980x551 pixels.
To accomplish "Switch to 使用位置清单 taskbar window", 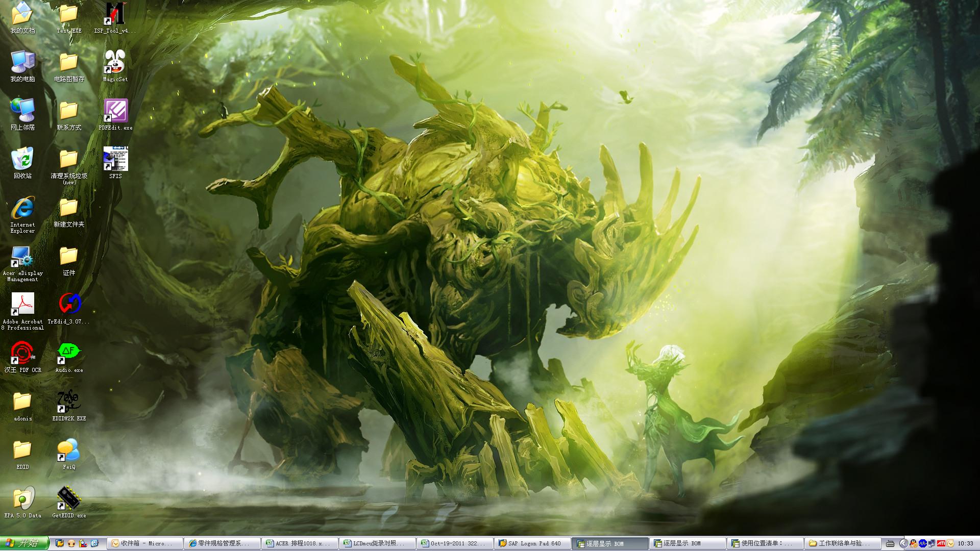I will tap(766, 543).
